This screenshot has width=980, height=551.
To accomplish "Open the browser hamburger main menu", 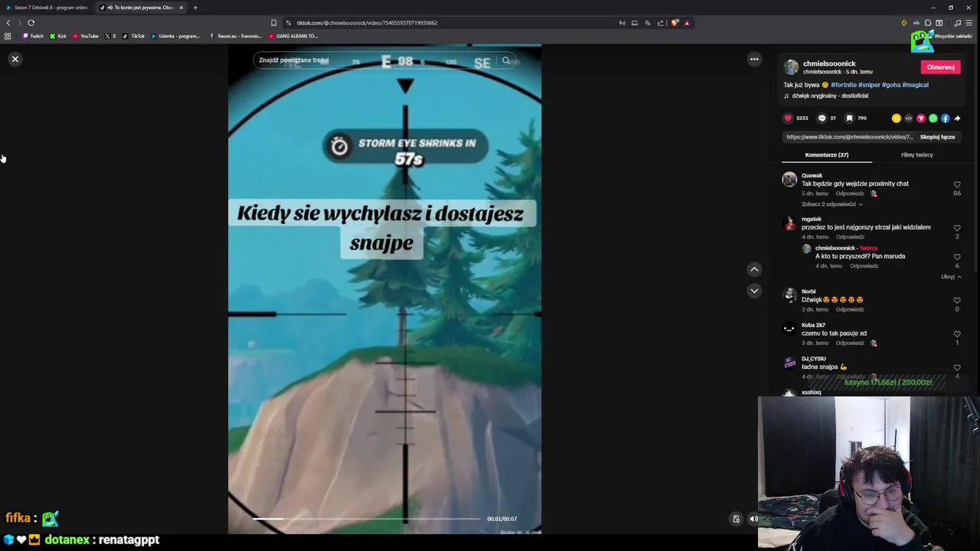I will pos(969,23).
